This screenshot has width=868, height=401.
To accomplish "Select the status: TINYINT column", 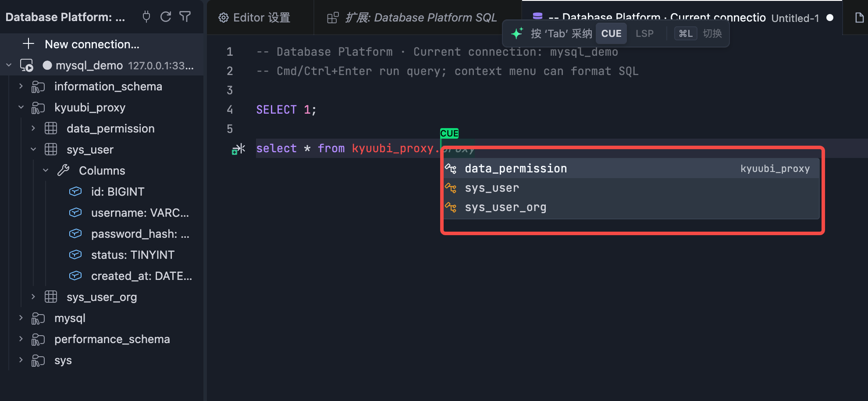I will coord(133,255).
